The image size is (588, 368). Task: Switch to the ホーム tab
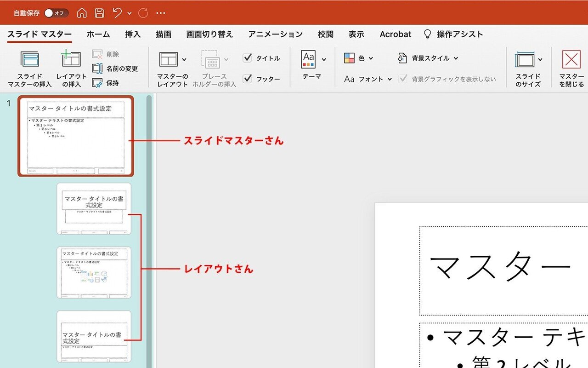98,34
